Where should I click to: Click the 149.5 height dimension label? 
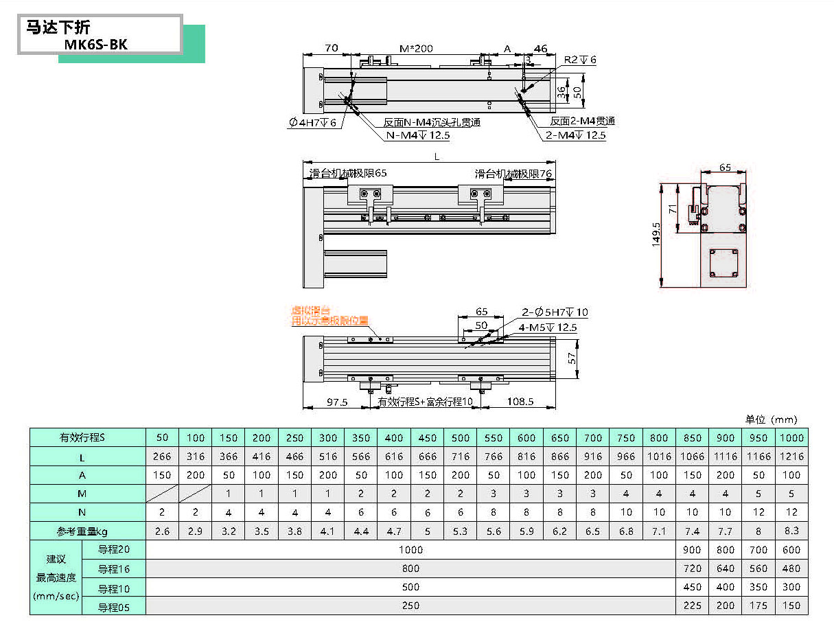(x=656, y=234)
